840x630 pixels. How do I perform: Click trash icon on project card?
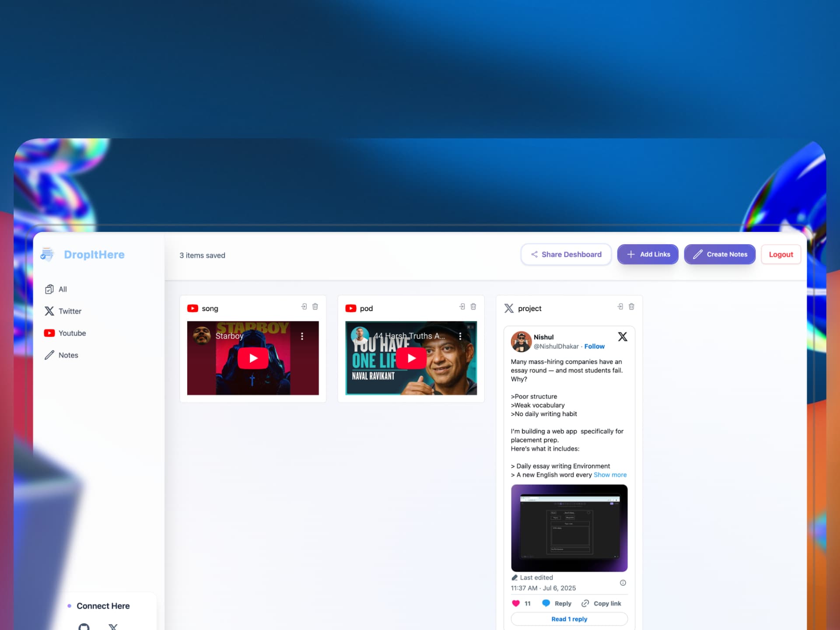[x=631, y=307]
